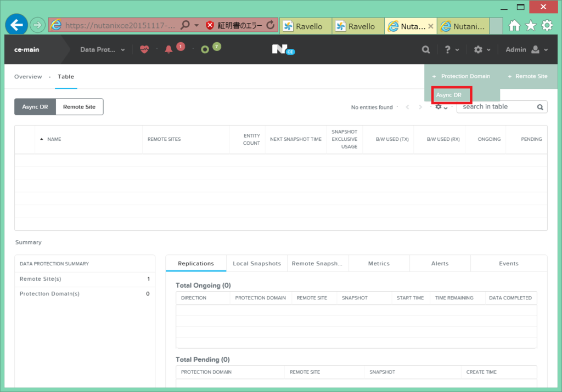This screenshot has width=562, height=392.
Task: Open the Replications tab
Action: click(x=196, y=264)
